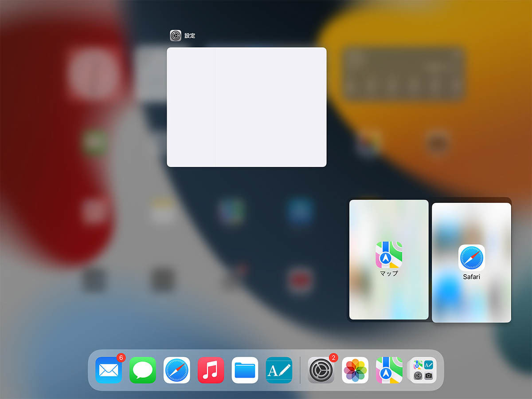This screenshot has height=399, width=532.
Task: Click the 設定 title label
Action: (190, 36)
